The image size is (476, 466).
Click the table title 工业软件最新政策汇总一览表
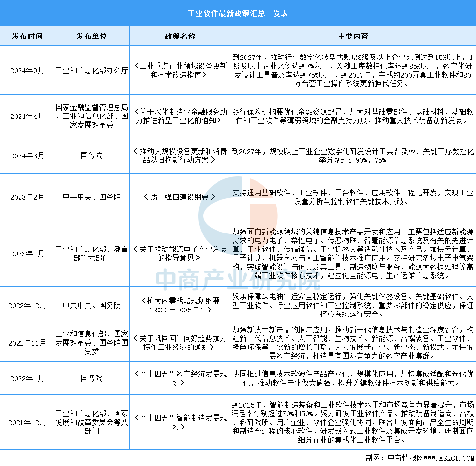coord(238,13)
